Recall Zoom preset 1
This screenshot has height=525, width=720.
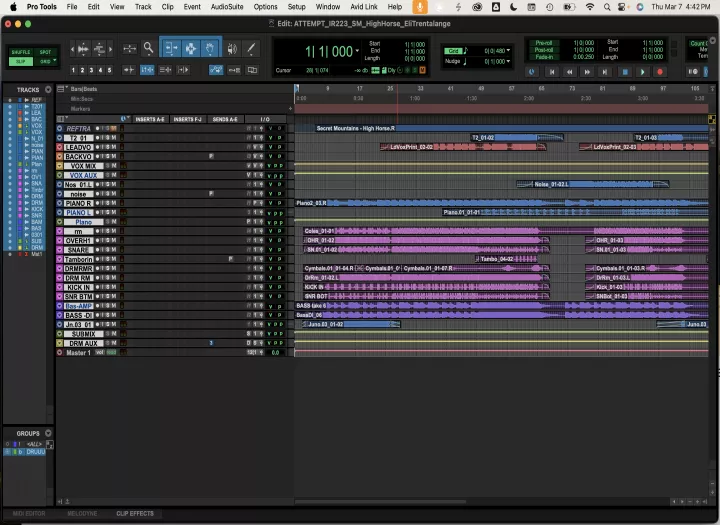73,70
